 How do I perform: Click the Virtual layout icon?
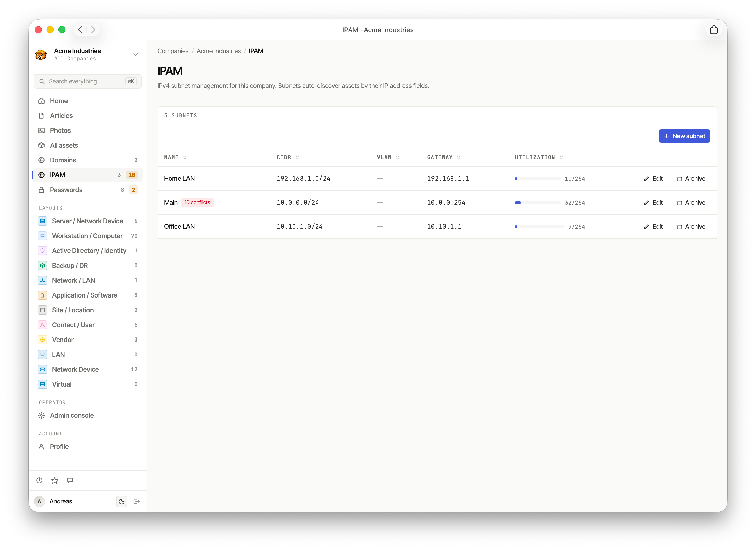[42, 384]
